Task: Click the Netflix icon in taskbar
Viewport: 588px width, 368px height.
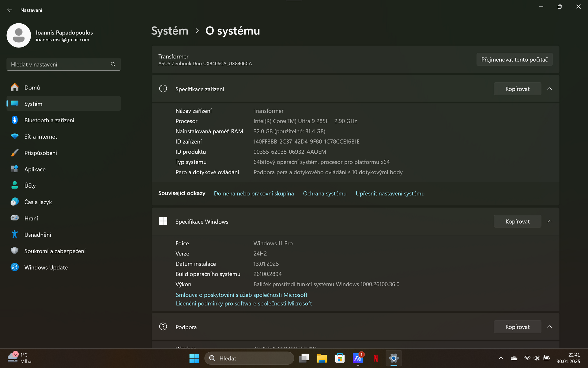Action: 374,358
